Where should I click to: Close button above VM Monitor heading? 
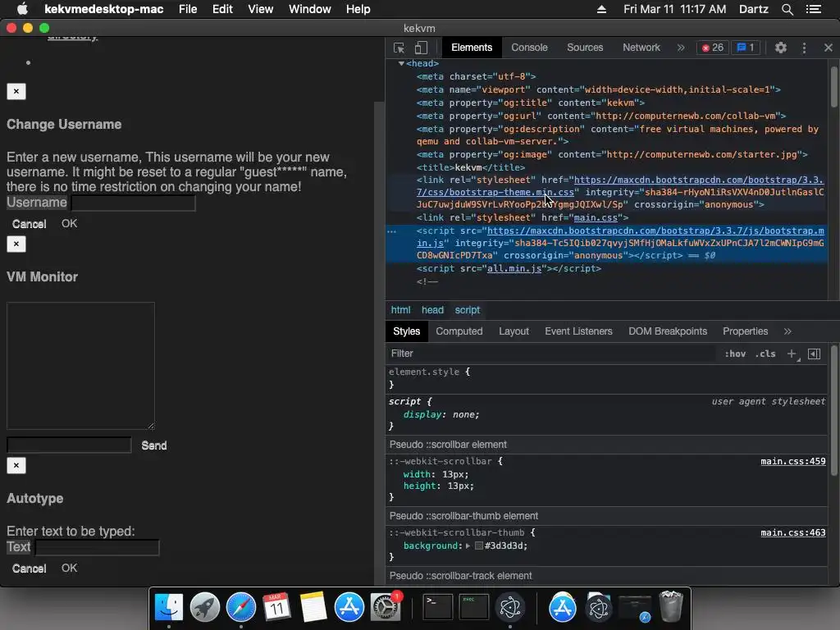[16, 244]
